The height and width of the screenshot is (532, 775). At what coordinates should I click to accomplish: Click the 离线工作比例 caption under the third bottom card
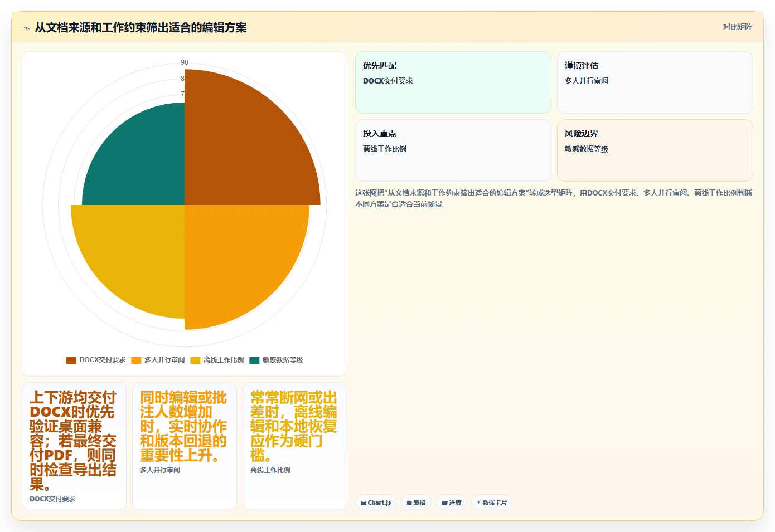coord(270,470)
